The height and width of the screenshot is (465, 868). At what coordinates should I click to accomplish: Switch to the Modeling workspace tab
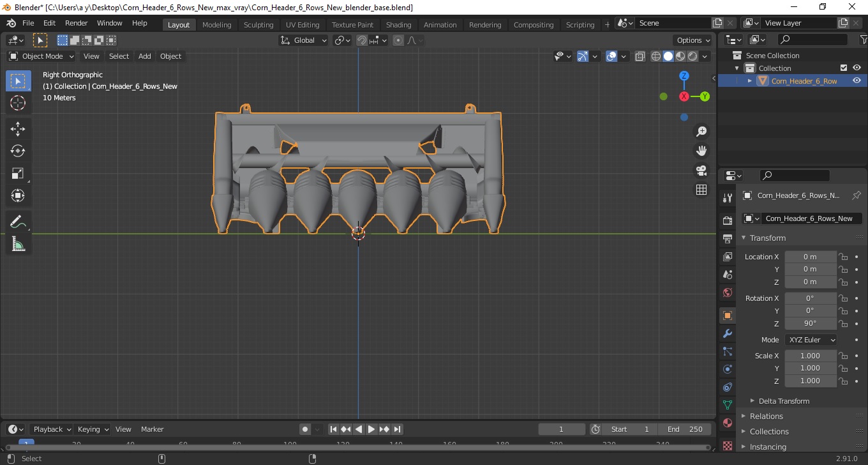[x=216, y=25]
